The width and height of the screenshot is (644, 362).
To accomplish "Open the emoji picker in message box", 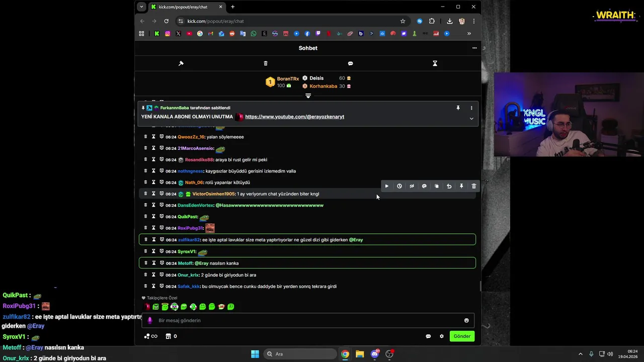I will coord(466,320).
